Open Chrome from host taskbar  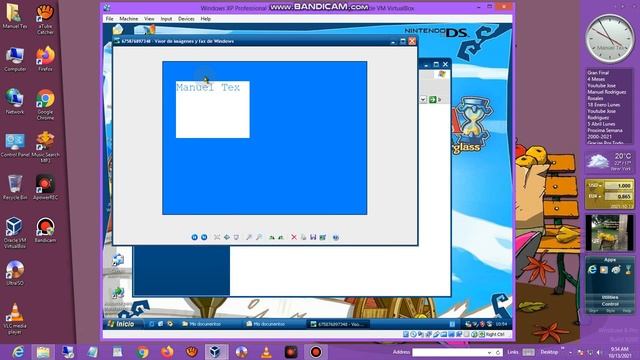click(142, 352)
